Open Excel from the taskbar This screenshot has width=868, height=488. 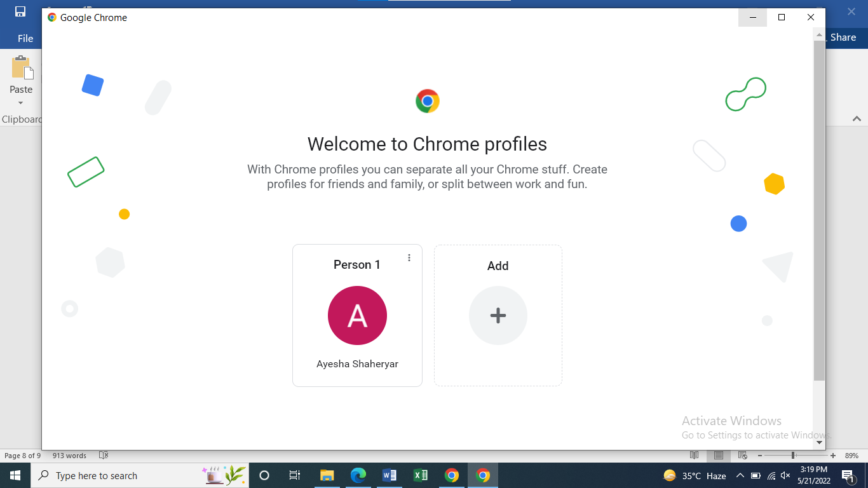[421, 475]
